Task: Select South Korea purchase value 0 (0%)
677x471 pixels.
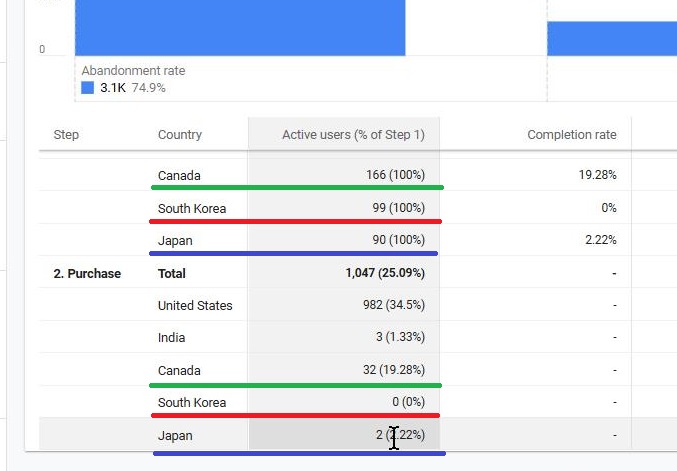Action: tap(408, 402)
